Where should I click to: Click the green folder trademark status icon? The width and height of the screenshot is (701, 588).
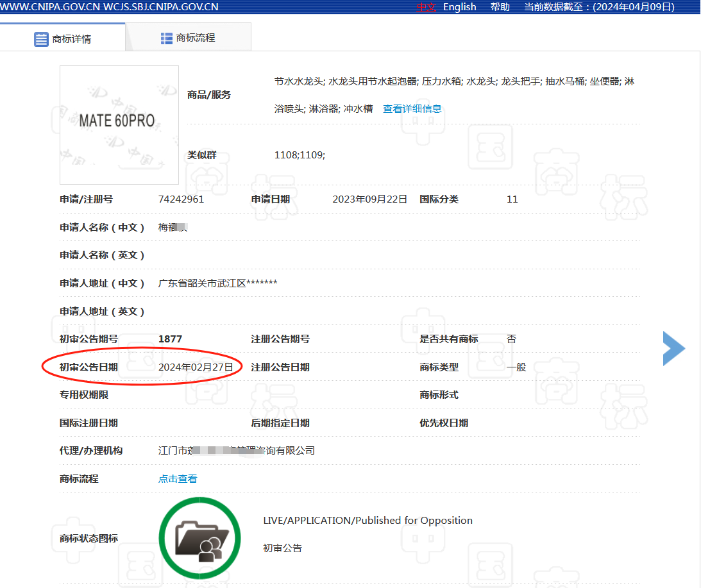(200, 539)
